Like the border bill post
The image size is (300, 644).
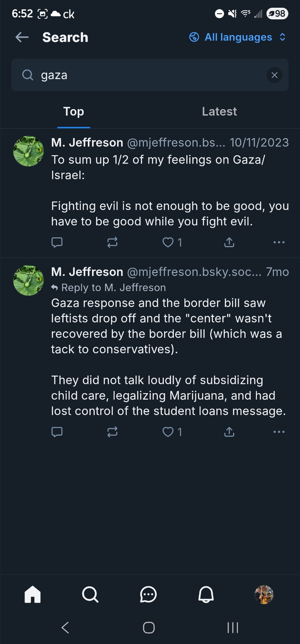168,432
